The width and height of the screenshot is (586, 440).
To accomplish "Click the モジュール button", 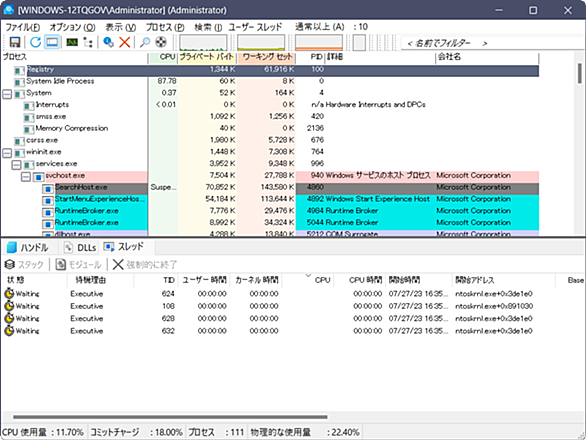I will tap(78, 265).
